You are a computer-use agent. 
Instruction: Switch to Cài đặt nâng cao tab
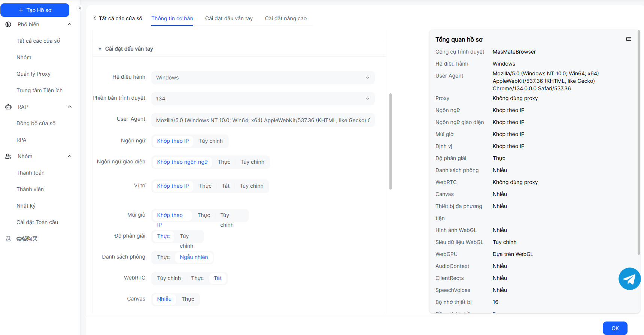click(286, 18)
